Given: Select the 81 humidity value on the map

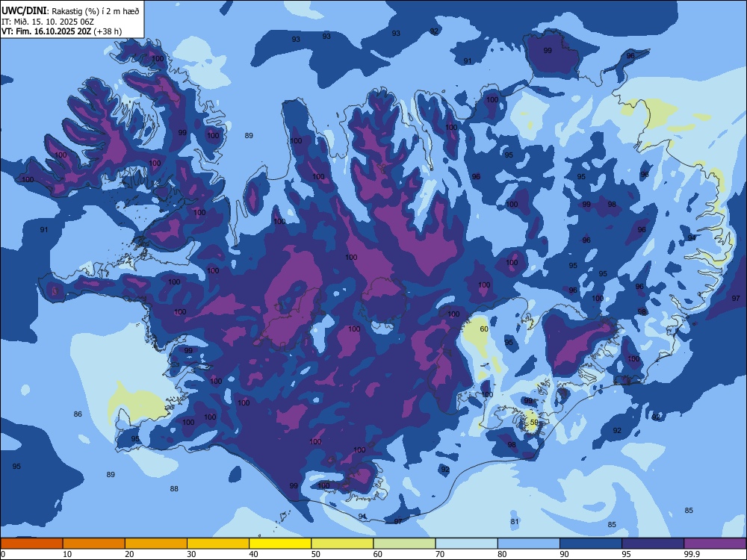Looking at the screenshot, I should (x=515, y=521).
